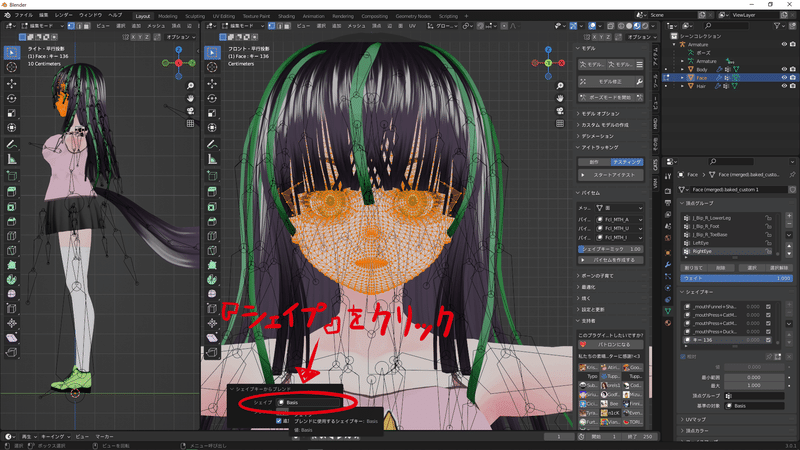The width and height of the screenshot is (800, 450).
Task: Select the Scale tool in left viewport toolbar
Action: tap(12, 113)
